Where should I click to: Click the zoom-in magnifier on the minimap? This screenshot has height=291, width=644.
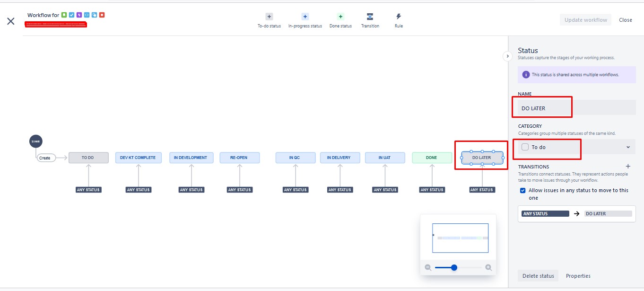point(488,267)
